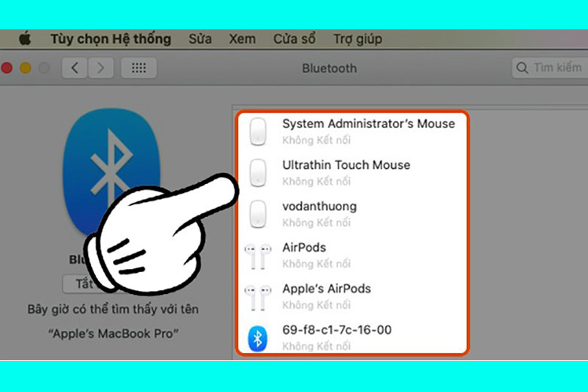Click the AirPods icon beside AirPods
This screenshot has width=588, height=392.
[258, 256]
